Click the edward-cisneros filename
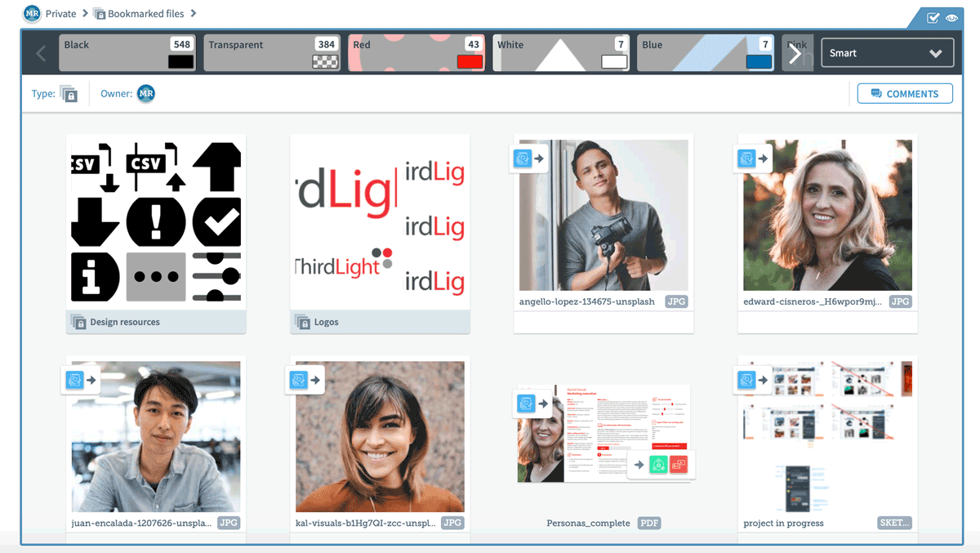The image size is (980, 553). (813, 301)
